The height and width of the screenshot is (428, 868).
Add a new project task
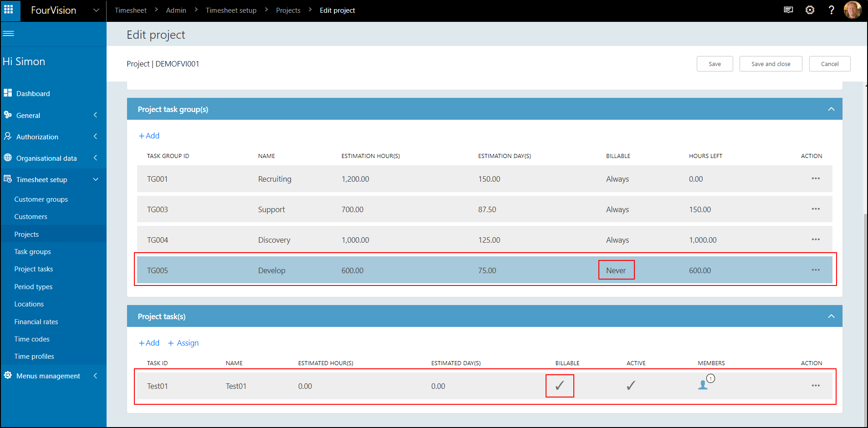pos(149,343)
